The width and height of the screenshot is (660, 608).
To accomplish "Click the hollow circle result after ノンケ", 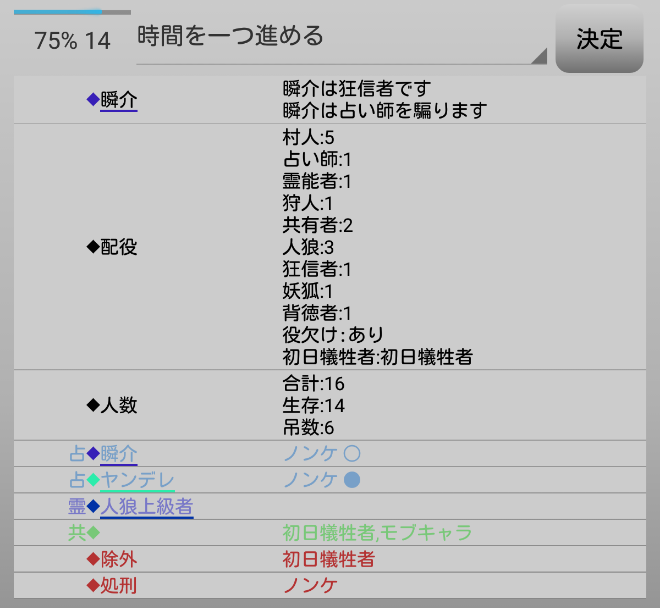I will [352, 453].
